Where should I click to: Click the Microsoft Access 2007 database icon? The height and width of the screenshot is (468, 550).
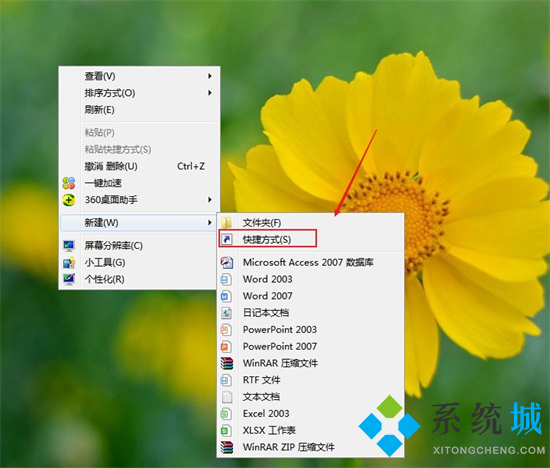pyautogui.click(x=227, y=262)
